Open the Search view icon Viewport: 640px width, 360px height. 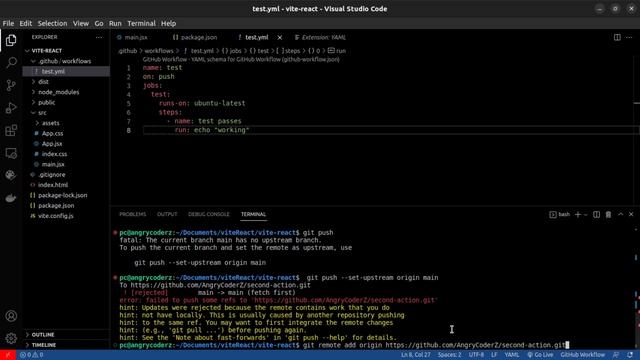11,62
